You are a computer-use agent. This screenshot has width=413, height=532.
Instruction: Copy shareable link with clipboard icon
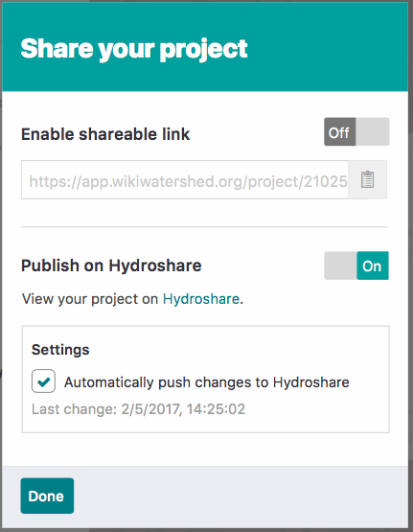[368, 180]
